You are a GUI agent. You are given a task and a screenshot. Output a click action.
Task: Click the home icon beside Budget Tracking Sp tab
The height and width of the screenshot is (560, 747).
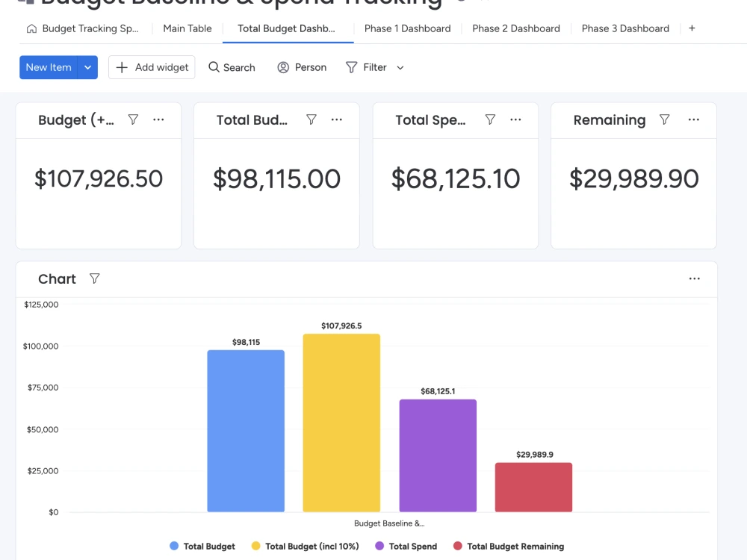coord(30,28)
